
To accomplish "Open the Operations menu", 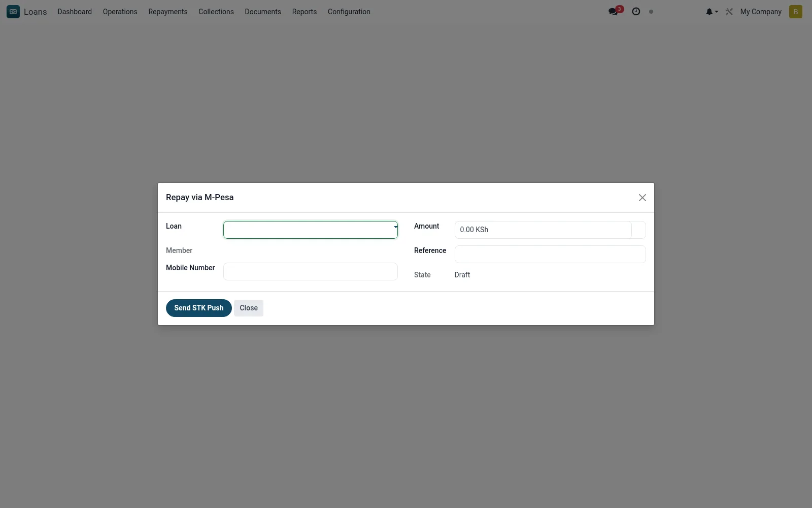I will (x=120, y=12).
